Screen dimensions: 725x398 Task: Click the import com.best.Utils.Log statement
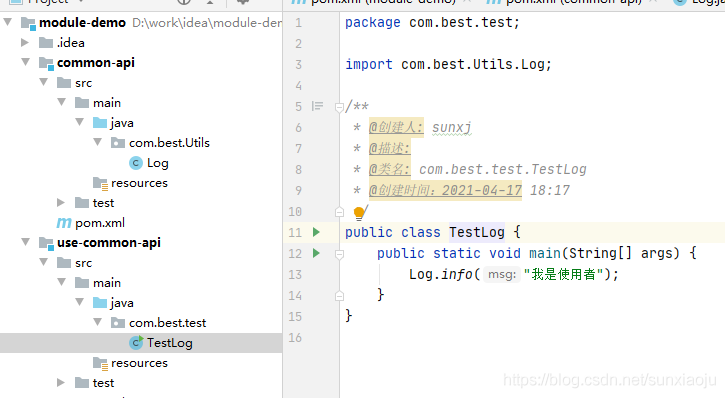point(449,64)
